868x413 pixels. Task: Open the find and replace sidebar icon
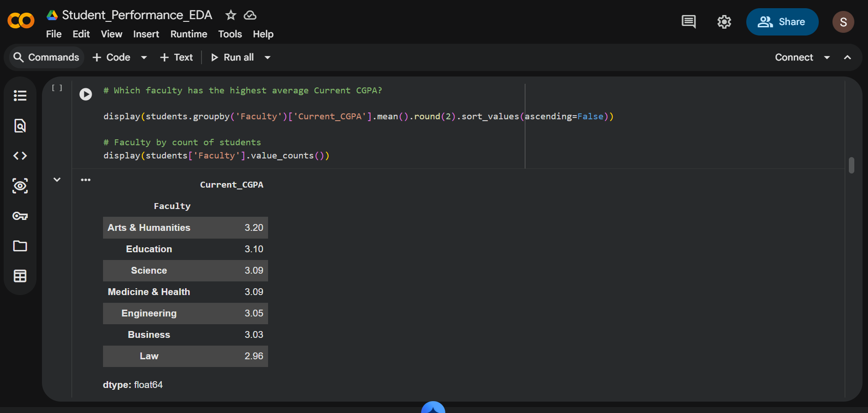coord(20,126)
